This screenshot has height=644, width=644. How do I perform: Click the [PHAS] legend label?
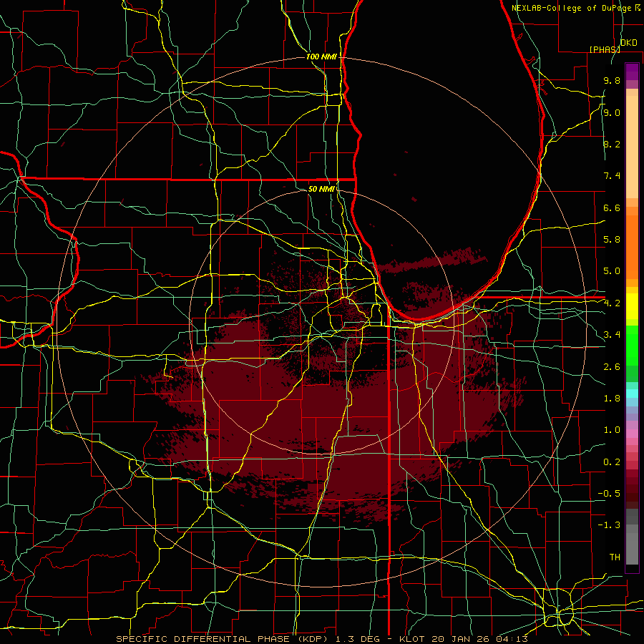click(x=605, y=49)
